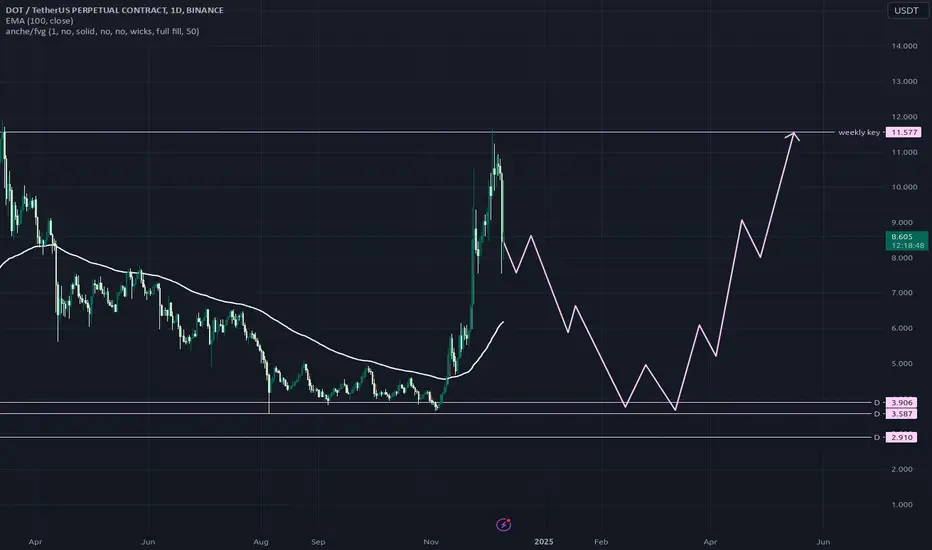Click the 3.587 daily level label

coord(901,414)
